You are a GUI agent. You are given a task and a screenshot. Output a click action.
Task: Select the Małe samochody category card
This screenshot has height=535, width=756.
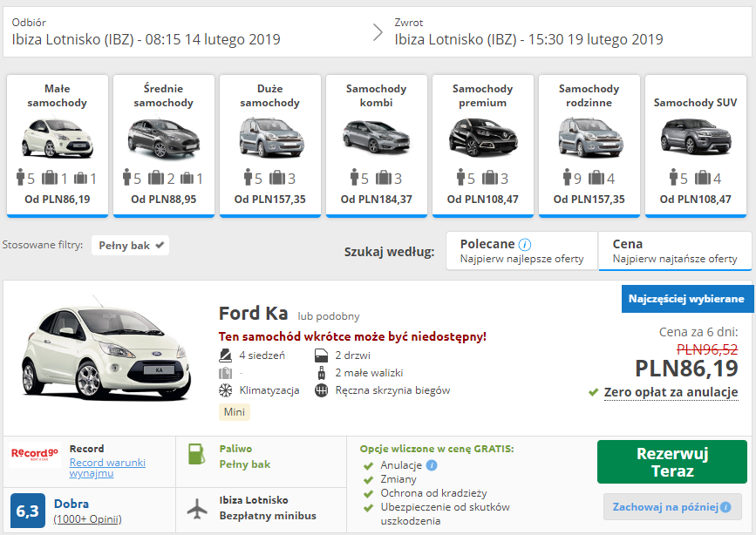[x=58, y=146]
